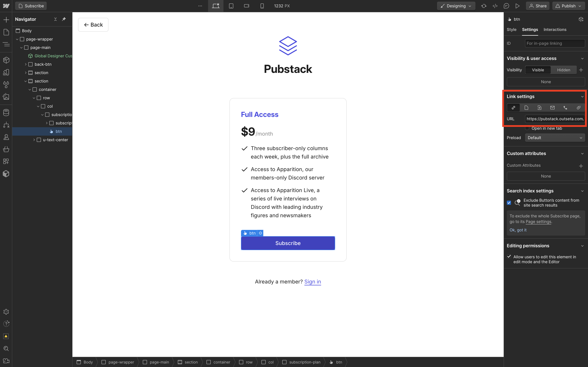Screen dimensions: 588x367
Task: Select the email link type icon
Action: (552, 107)
